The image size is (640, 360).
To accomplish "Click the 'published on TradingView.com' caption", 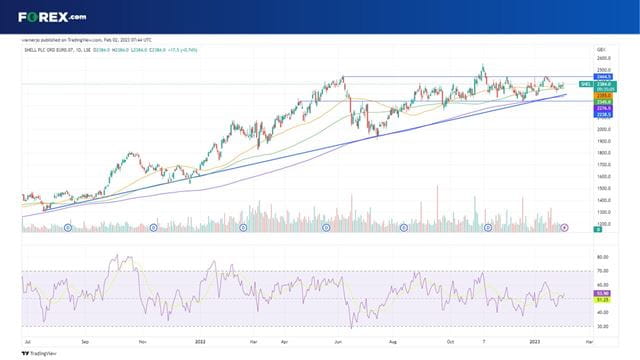I will (x=87, y=40).
